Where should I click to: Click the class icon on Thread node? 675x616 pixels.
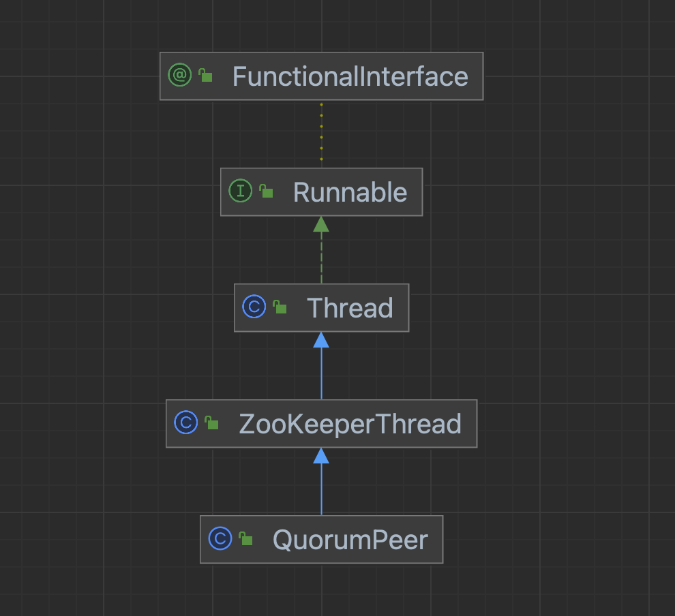(x=254, y=307)
